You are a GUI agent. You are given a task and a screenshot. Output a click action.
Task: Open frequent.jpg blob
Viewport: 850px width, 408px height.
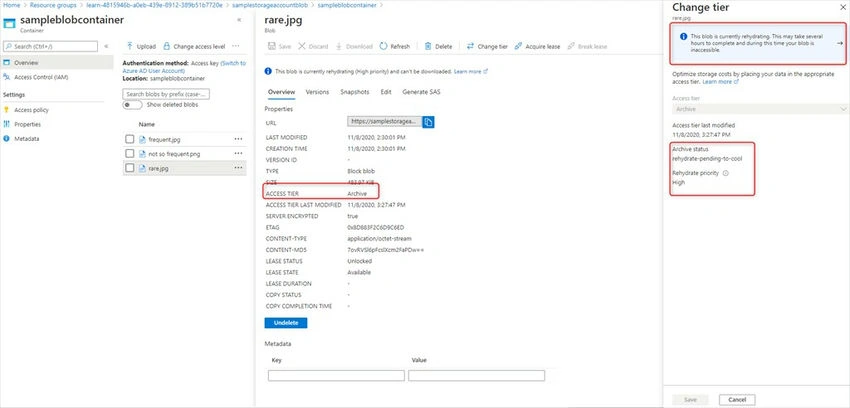pos(164,139)
